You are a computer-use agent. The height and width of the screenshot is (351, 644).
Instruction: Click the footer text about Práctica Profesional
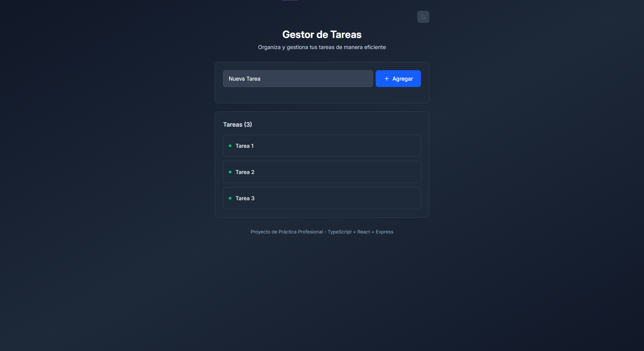point(322,232)
